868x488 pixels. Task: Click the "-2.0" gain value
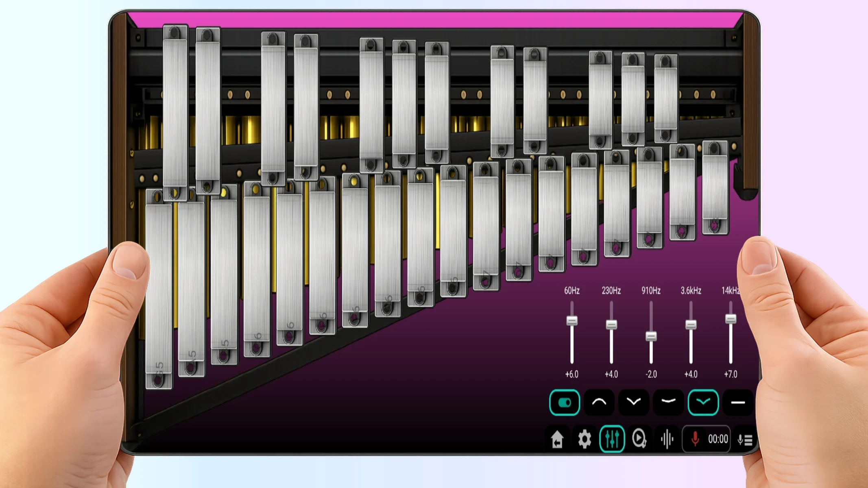tap(651, 374)
